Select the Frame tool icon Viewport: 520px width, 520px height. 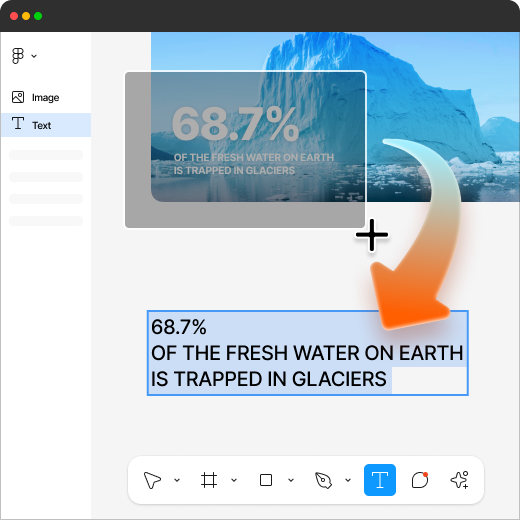209,480
